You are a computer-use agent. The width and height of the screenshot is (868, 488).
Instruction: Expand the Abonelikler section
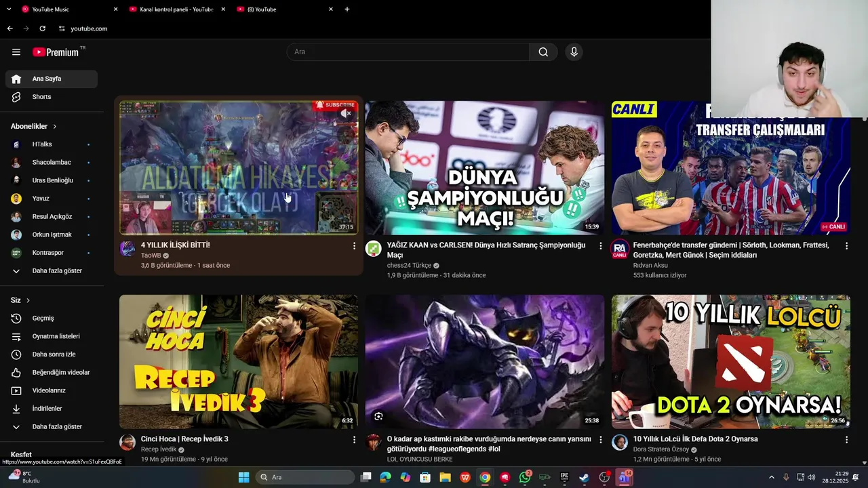[34, 126]
